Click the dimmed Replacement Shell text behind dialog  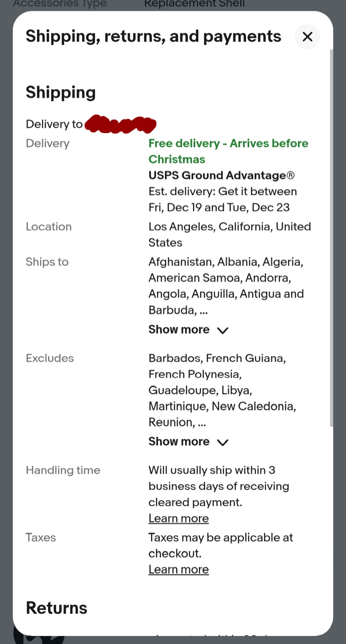194,4
